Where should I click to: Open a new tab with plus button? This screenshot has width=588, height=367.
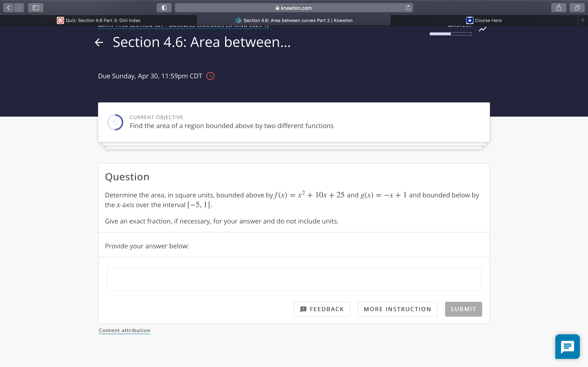(x=583, y=20)
